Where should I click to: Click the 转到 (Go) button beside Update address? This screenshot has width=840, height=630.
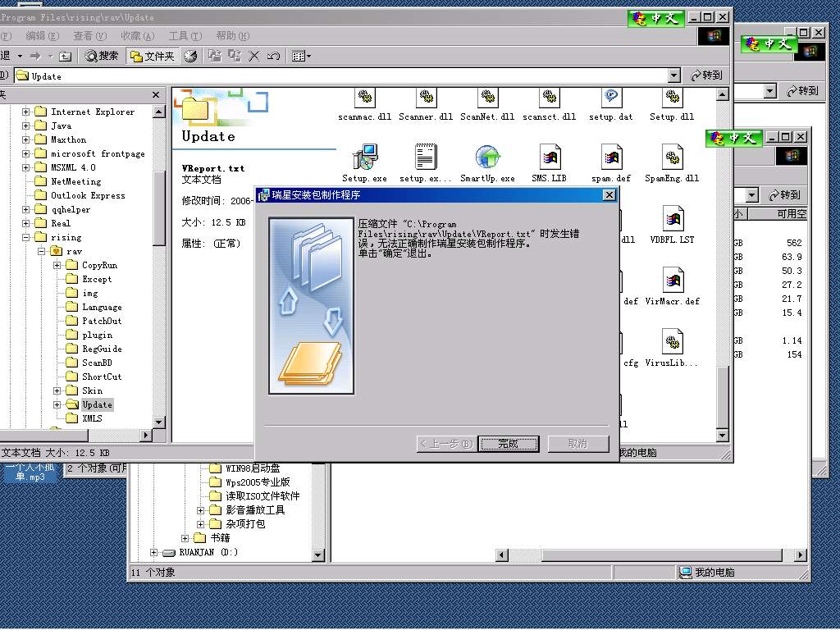[707, 75]
